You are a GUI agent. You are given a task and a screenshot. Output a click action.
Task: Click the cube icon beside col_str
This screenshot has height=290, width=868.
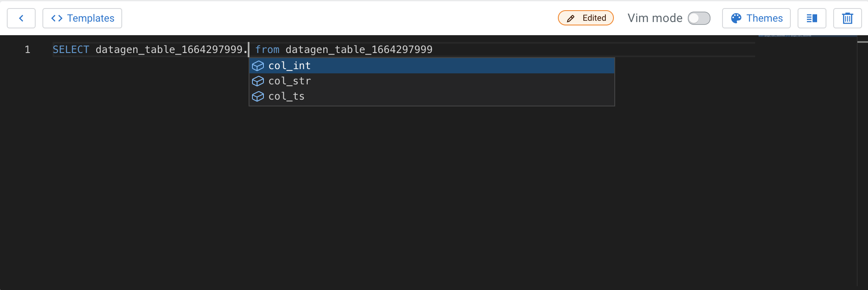coord(258,81)
